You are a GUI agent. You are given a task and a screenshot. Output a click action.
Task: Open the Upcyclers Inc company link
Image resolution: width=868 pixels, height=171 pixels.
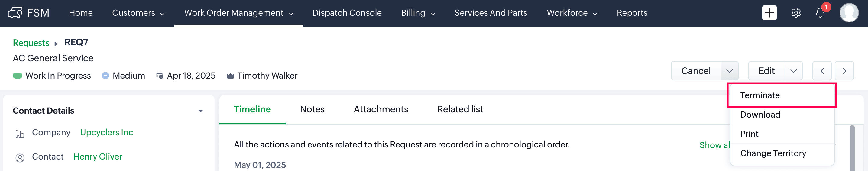106,132
